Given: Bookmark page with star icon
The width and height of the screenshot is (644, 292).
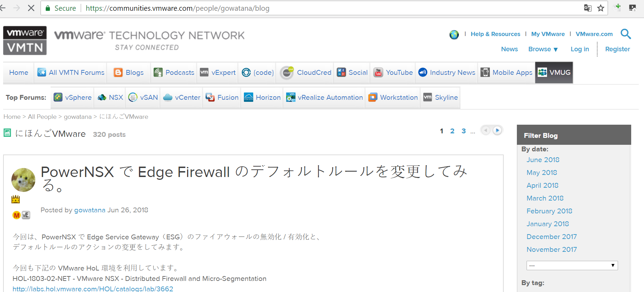Looking at the screenshot, I should (601, 8).
